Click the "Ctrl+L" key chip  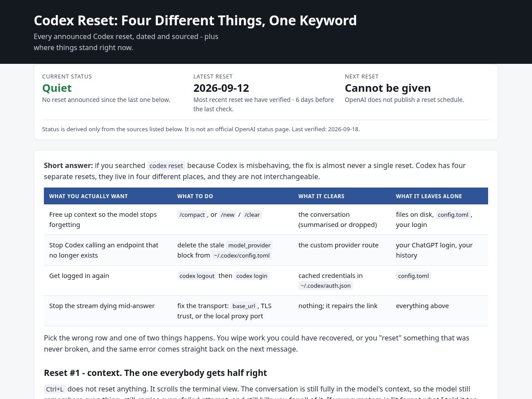[55, 389]
